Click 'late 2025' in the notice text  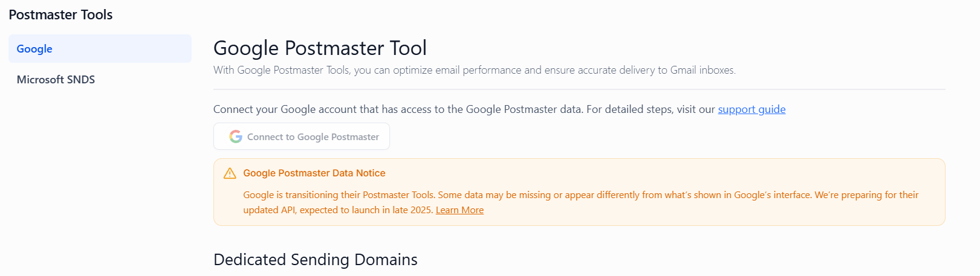pyautogui.click(x=412, y=210)
